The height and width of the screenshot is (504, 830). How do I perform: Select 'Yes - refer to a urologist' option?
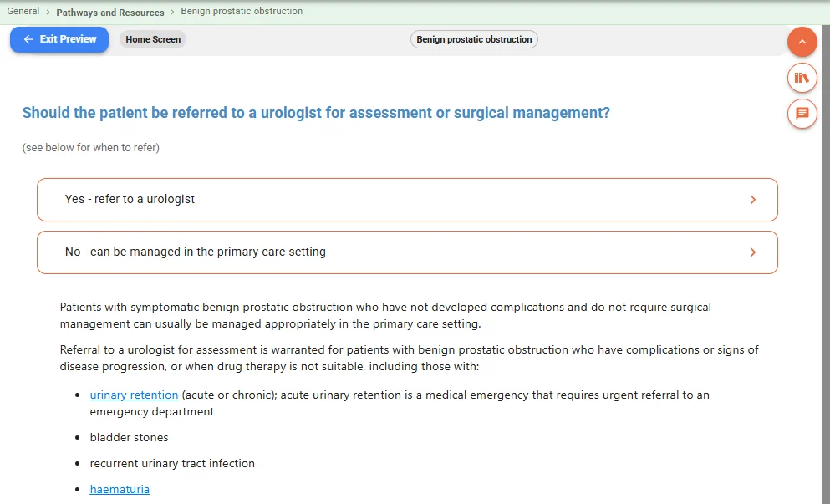coord(407,200)
